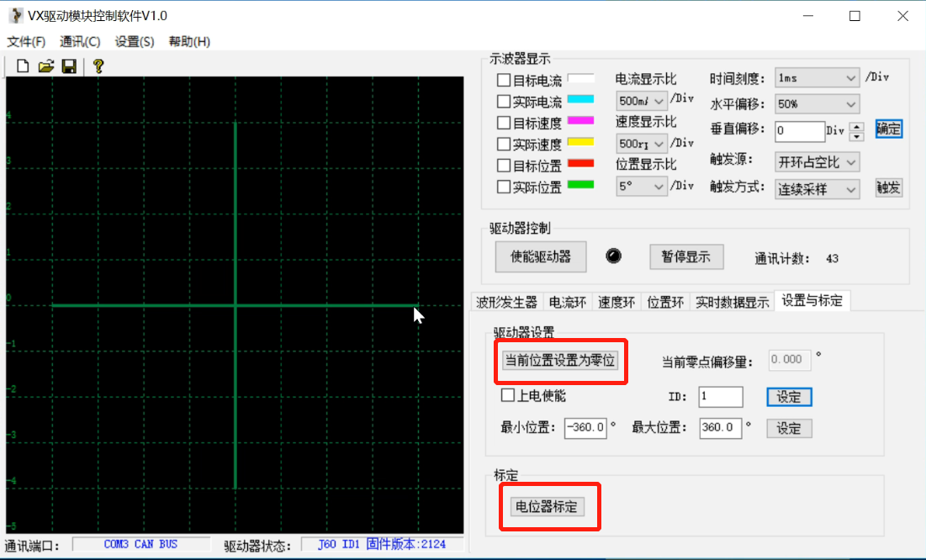Open the 通讯(C) menu
This screenshot has width=926, height=560.
pyautogui.click(x=80, y=41)
